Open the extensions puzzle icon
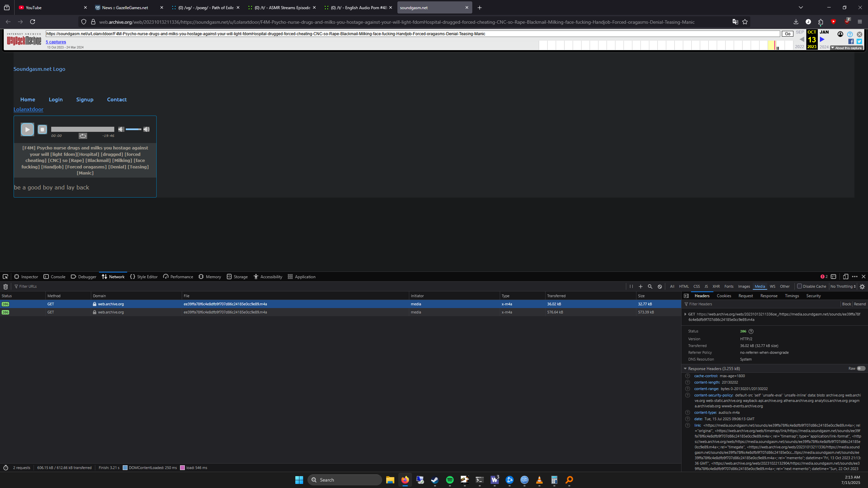 coord(821,22)
